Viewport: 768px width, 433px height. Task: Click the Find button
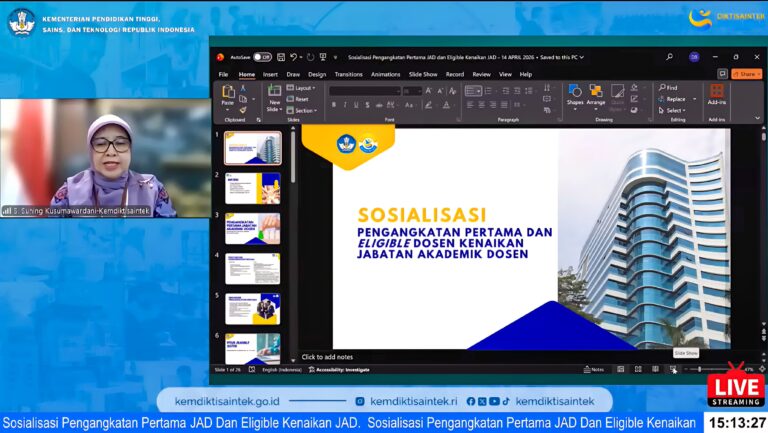pos(669,88)
